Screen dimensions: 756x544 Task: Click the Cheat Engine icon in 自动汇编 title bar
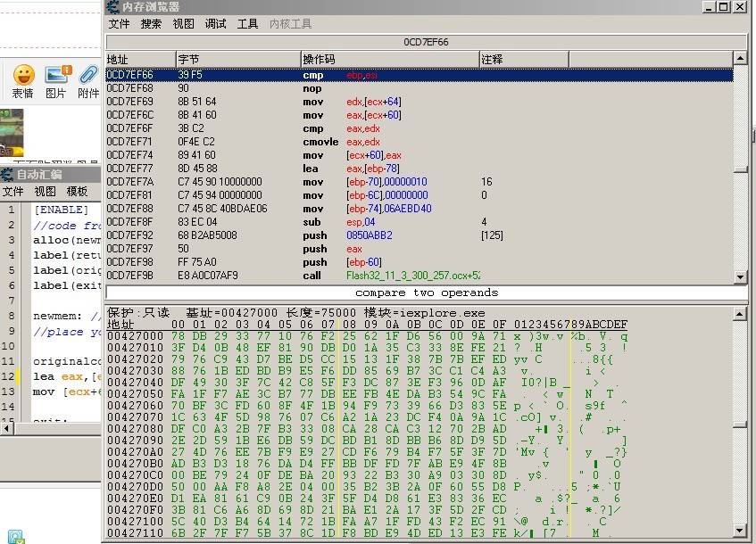coord(8,175)
